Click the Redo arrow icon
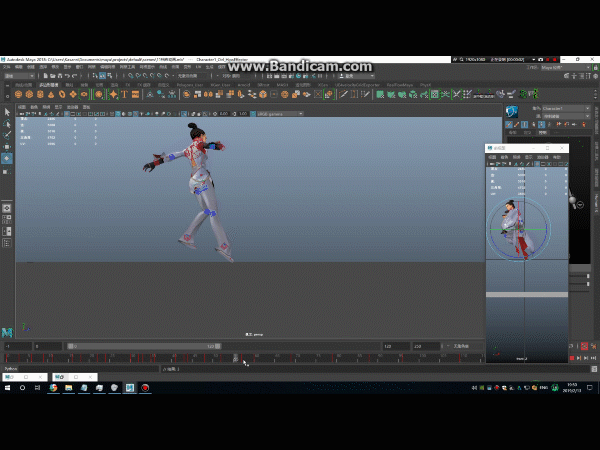This screenshot has height=450, width=600. (75, 76)
